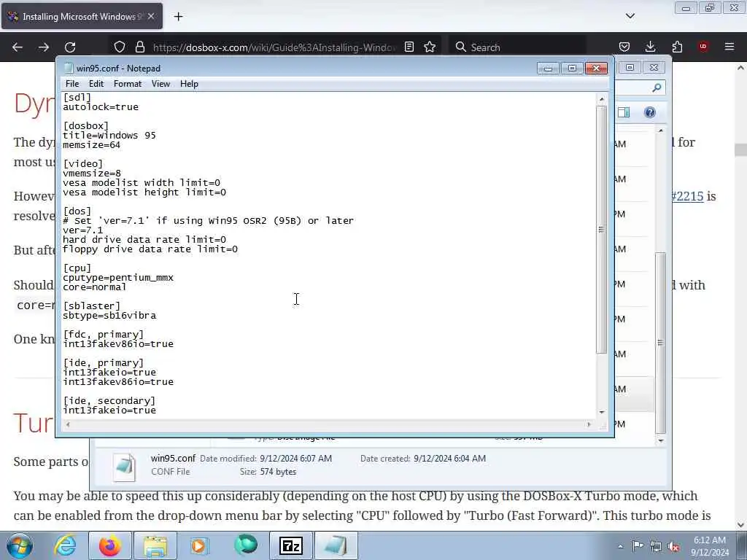747x560 pixels.
Task: Open the Pocket save icon in Firefox
Action: (x=624, y=47)
